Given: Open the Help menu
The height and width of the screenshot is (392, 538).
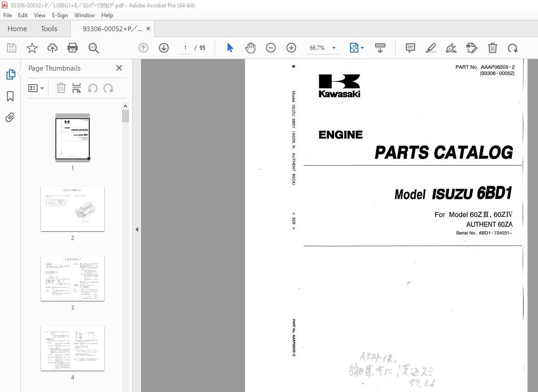Looking at the screenshot, I should click(x=107, y=15).
